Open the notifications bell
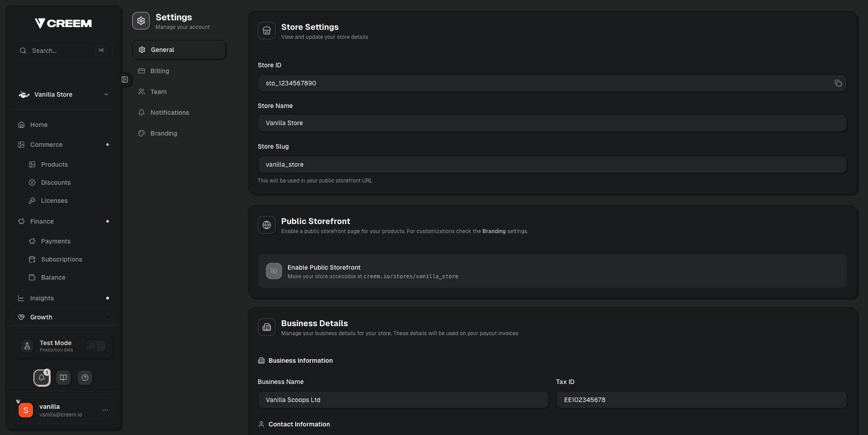The height and width of the screenshot is (435, 868). (42, 378)
